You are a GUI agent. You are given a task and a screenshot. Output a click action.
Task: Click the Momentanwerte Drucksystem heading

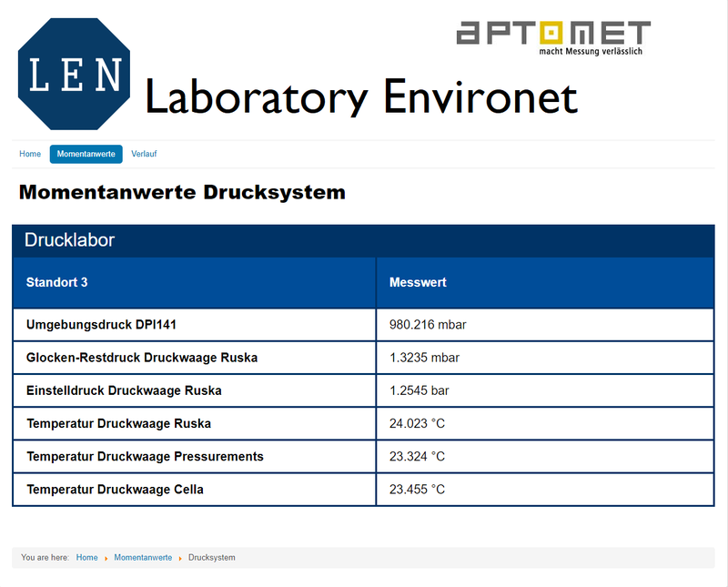(x=182, y=193)
